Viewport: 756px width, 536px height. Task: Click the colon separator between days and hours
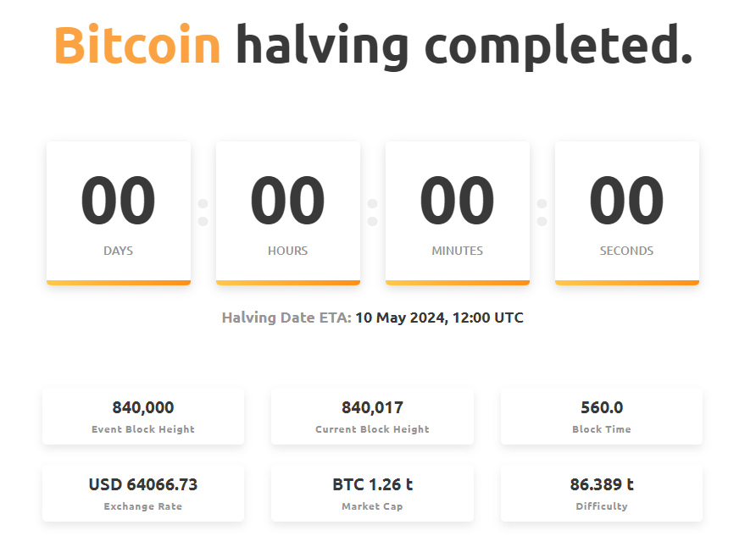203,213
